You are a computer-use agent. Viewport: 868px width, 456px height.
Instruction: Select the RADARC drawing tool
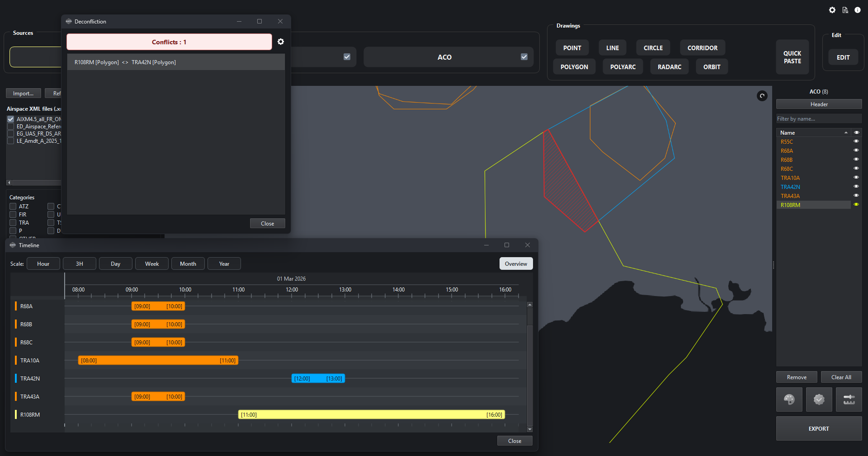click(670, 67)
